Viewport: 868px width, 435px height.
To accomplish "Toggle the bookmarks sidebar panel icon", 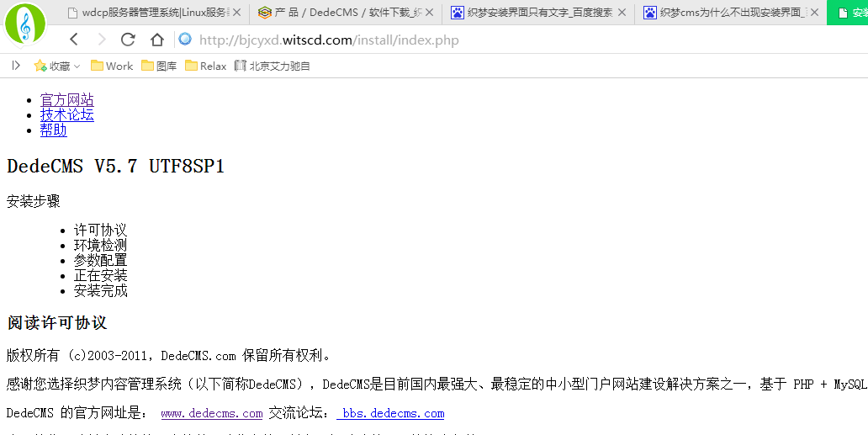I will [x=16, y=66].
